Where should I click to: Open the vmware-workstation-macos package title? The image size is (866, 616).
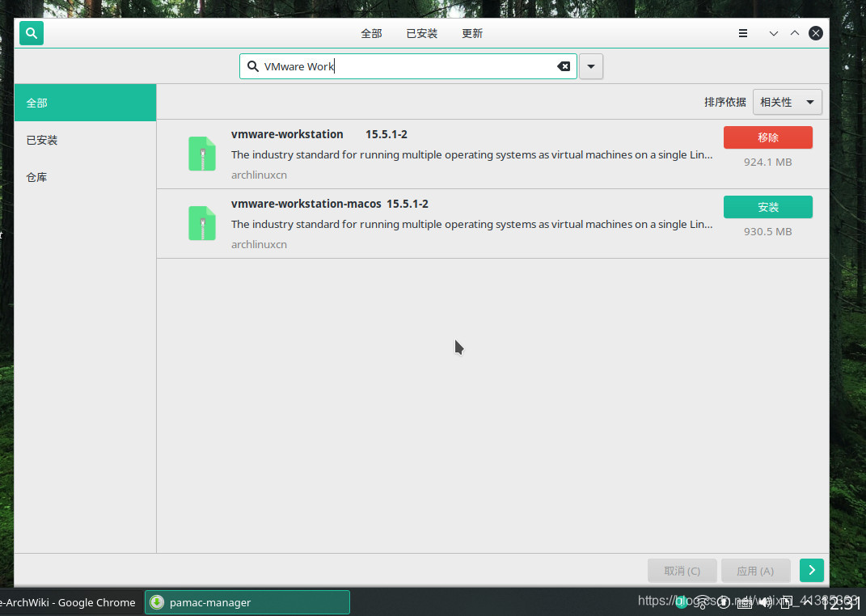[x=306, y=204]
